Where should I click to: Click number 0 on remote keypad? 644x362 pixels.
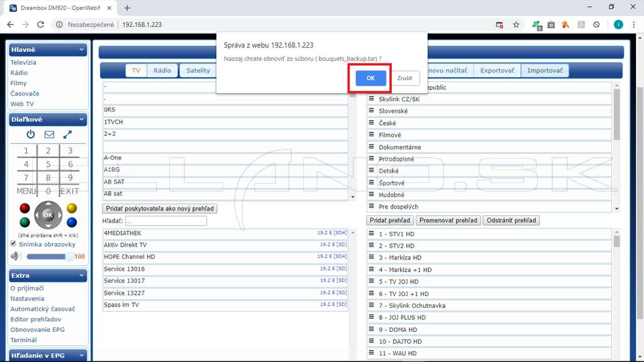pos(48,191)
